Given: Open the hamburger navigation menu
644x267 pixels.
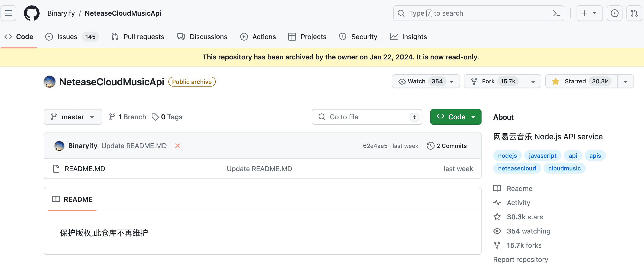Looking at the screenshot, I should point(8,13).
